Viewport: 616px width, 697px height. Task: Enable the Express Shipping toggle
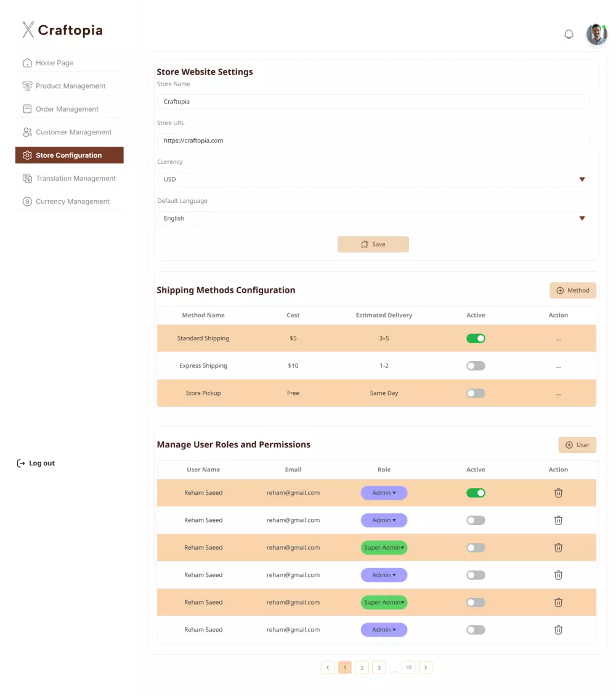[x=476, y=365]
